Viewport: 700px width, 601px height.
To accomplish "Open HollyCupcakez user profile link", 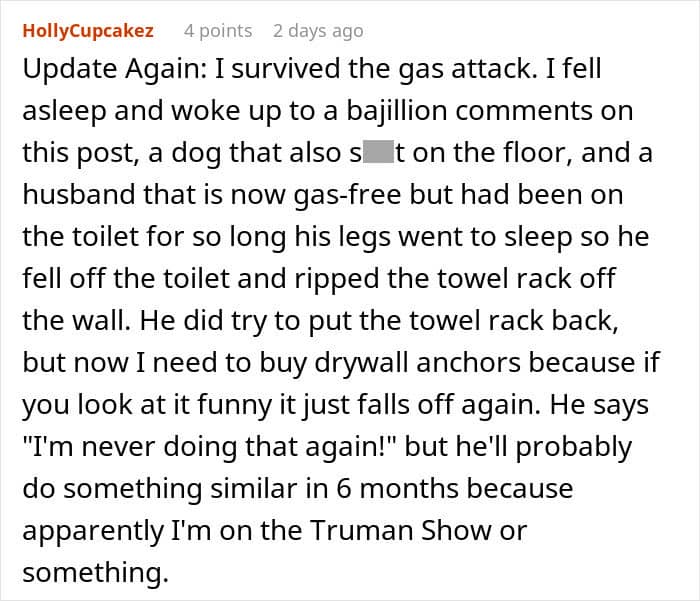I will tap(88, 31).
